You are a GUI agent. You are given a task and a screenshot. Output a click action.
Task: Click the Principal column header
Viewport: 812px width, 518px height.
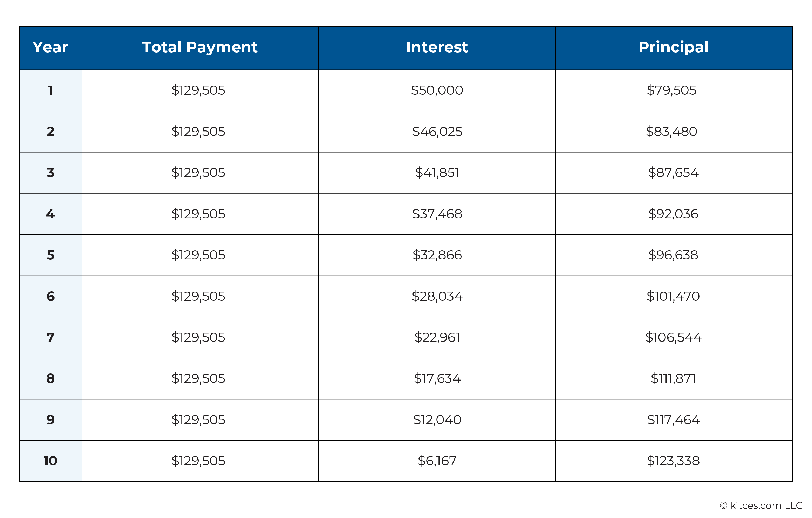673,48
